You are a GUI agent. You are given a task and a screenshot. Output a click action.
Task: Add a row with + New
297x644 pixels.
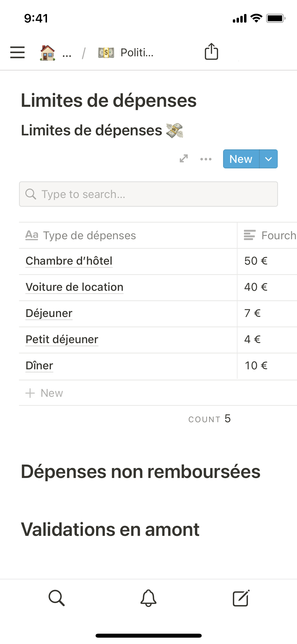pos(44,393)
